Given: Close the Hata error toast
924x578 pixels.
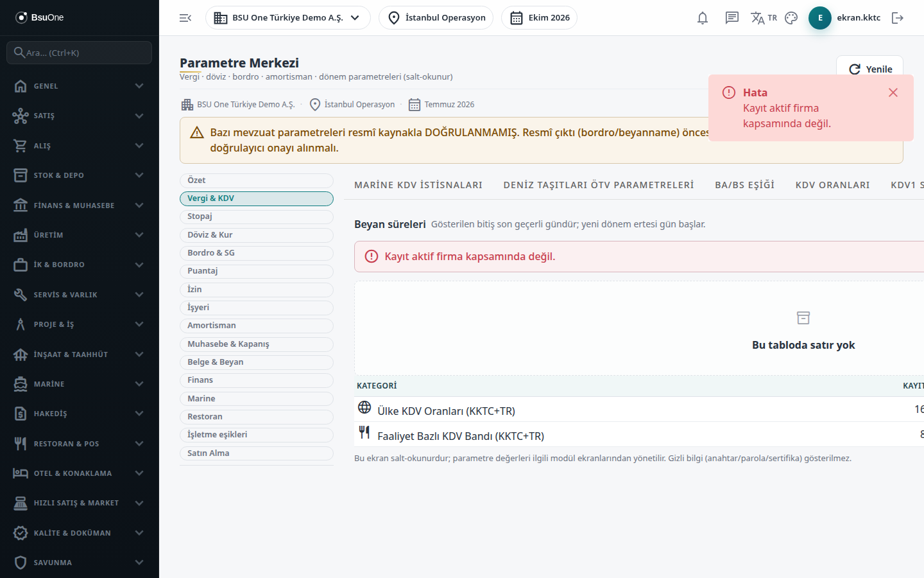Looking at the screenshot, I should pos(893,92).
